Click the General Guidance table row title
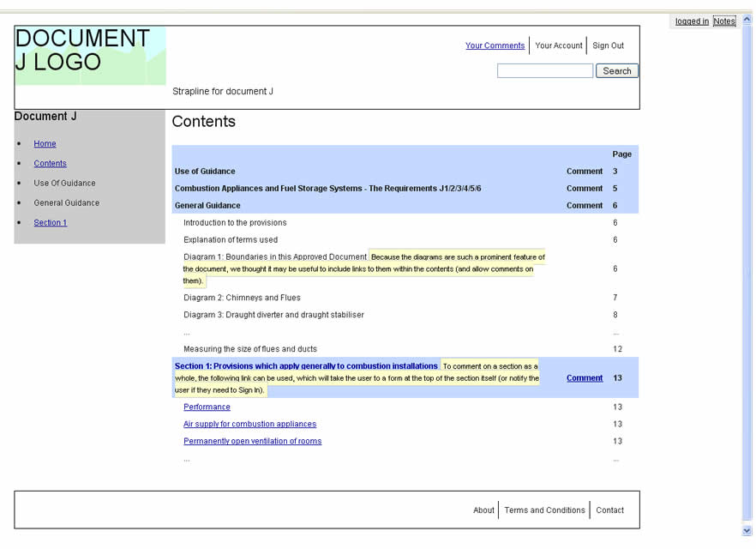 (x=207, y=206)
